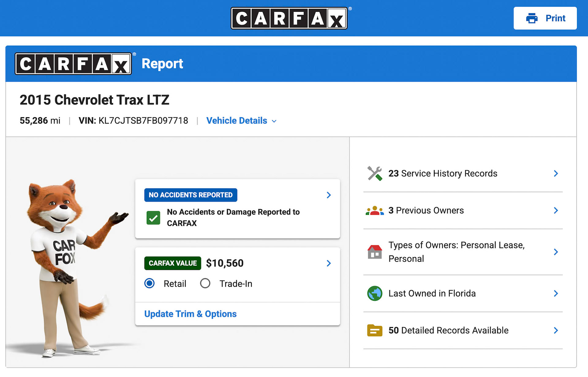Open the No Accidents Reported chevron

pyautogui.click(x=329, y=195)
